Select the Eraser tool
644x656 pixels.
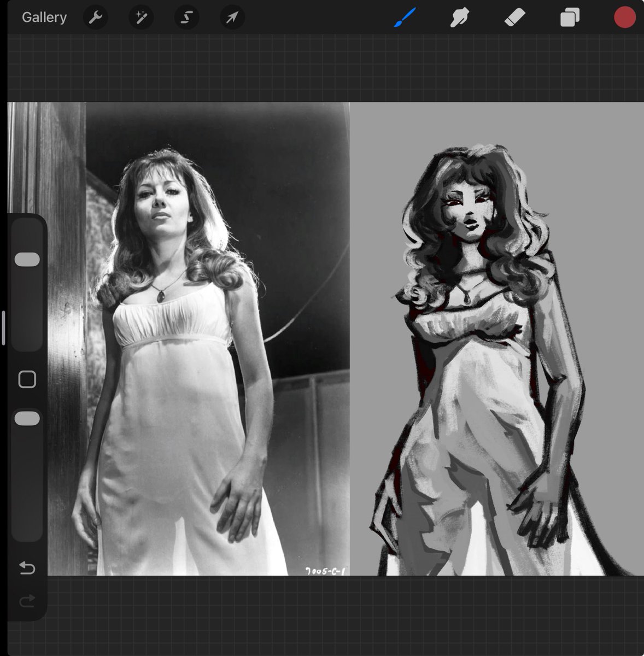(514, 17)
